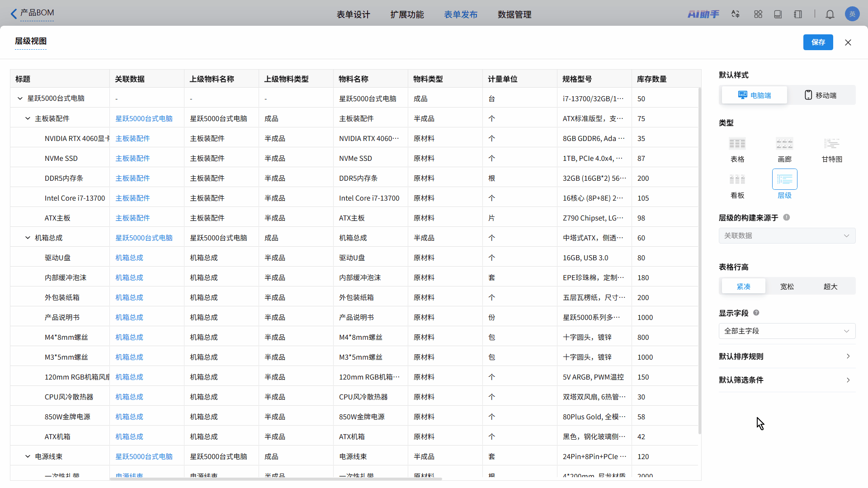Switch default style to 移动端
This screenshot has width=868, height=488.
pos(821,95)
